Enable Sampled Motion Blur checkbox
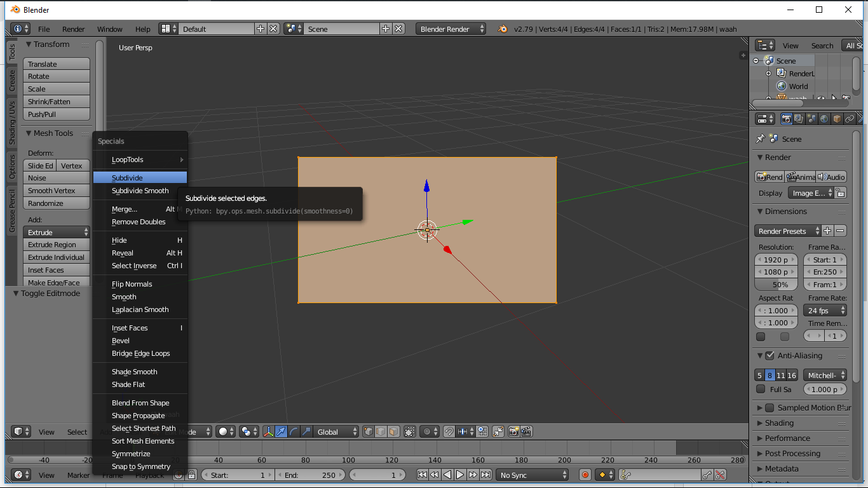Screen dimensions: 868x488 click(770, 407)
